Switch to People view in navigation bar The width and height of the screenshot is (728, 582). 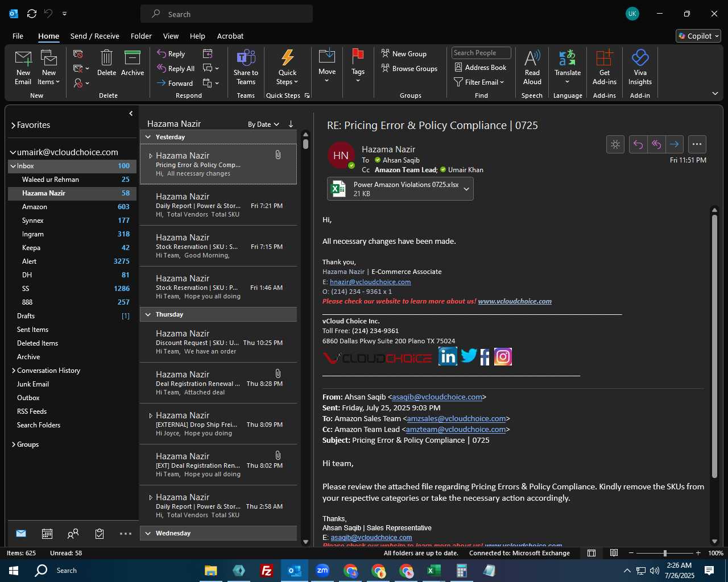point(73,534)
